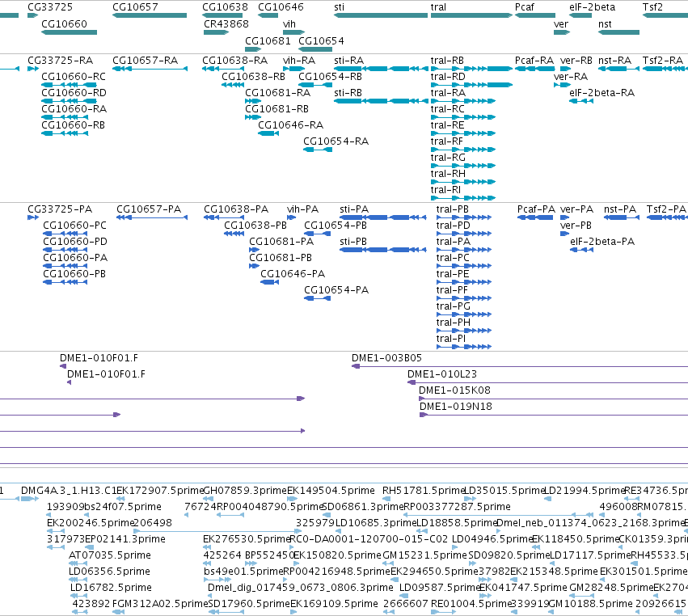This screenshot has height=616, width=688.
Task: Open the DME1-003B05 clone label
Action: coord(386,357)
